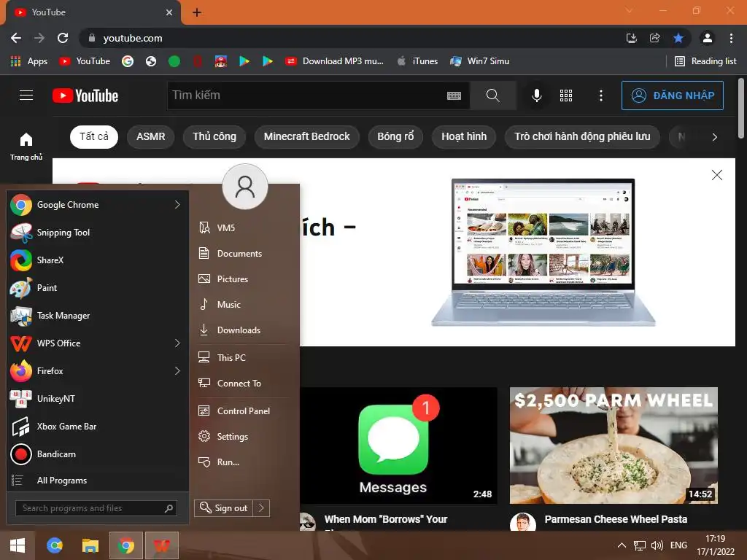Click Search programs and files box
The height and width of the screenshot is (560, 747).
pyautogui.click(x=96, y=508)
